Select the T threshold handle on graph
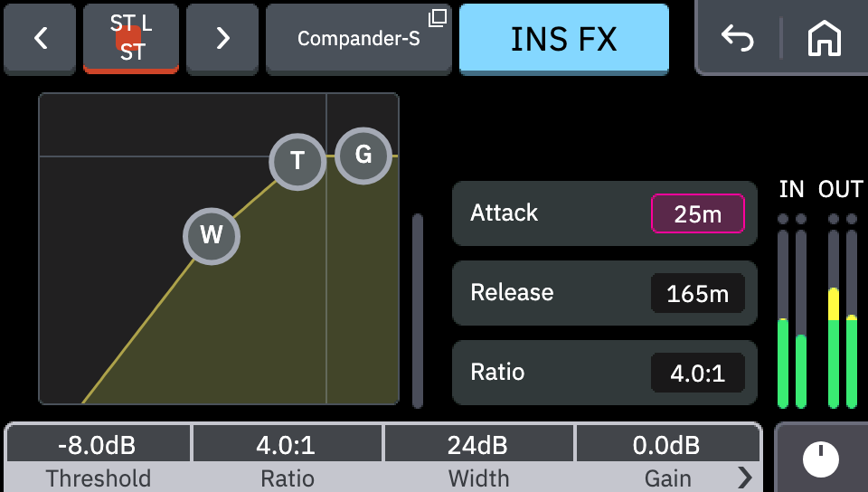Screen dimensions: 868x492 click(297, 162)
